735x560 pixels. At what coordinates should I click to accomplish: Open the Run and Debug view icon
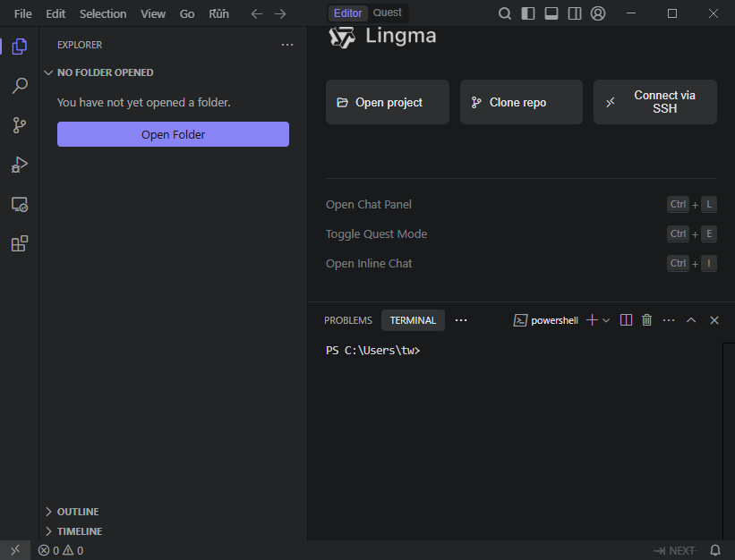[19, 165]
